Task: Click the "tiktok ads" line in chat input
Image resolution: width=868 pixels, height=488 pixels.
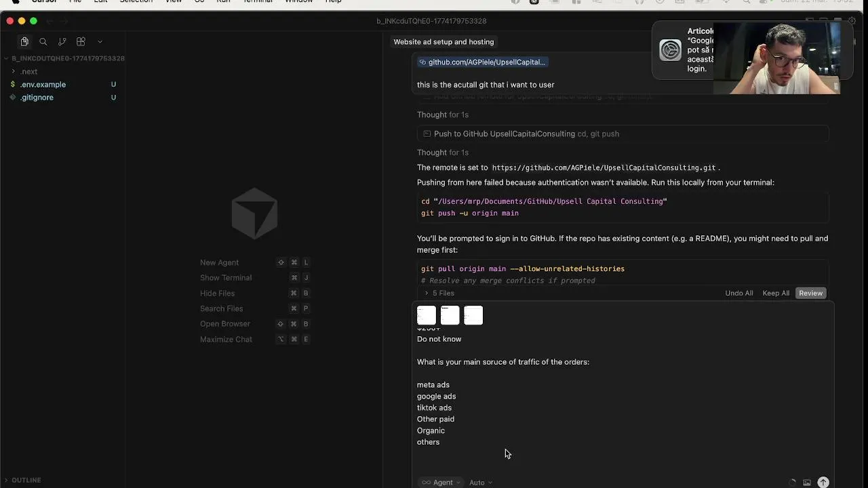Action: click(x=434, y=407)
